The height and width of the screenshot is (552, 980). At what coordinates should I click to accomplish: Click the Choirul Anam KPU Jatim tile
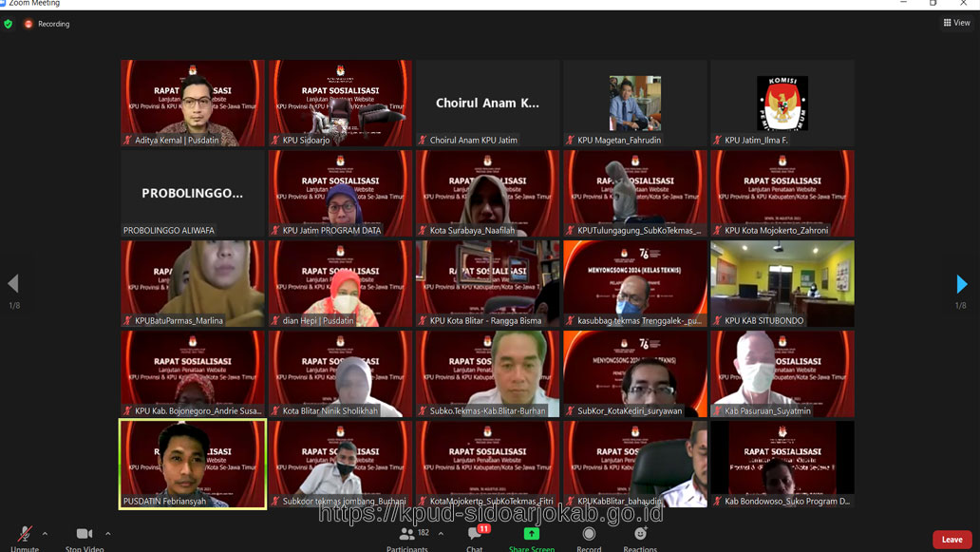pos(487,103)
